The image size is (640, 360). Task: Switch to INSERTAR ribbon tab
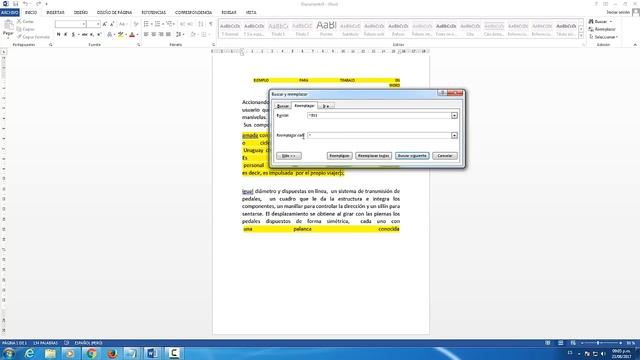click(55, 13)
